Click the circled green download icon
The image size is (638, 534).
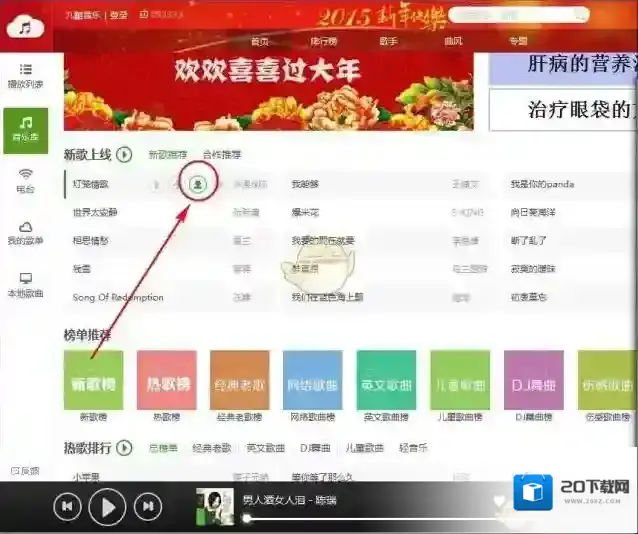point(198,184)
